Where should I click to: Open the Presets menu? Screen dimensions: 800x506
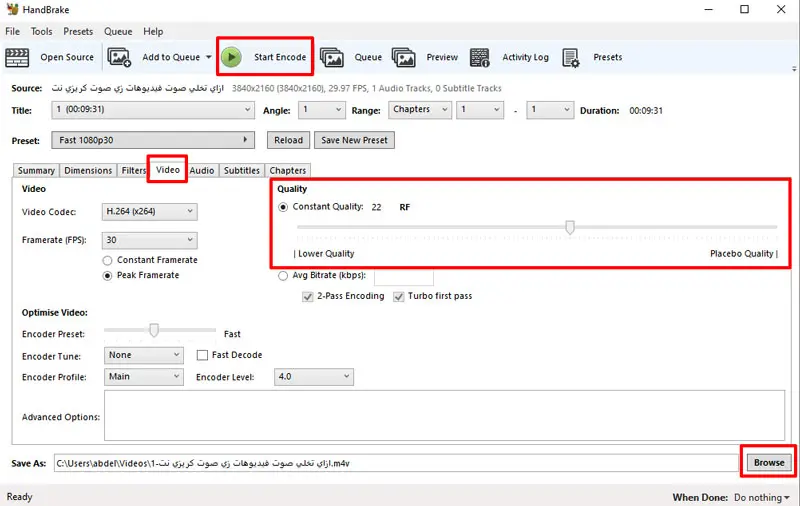[78, 32]
